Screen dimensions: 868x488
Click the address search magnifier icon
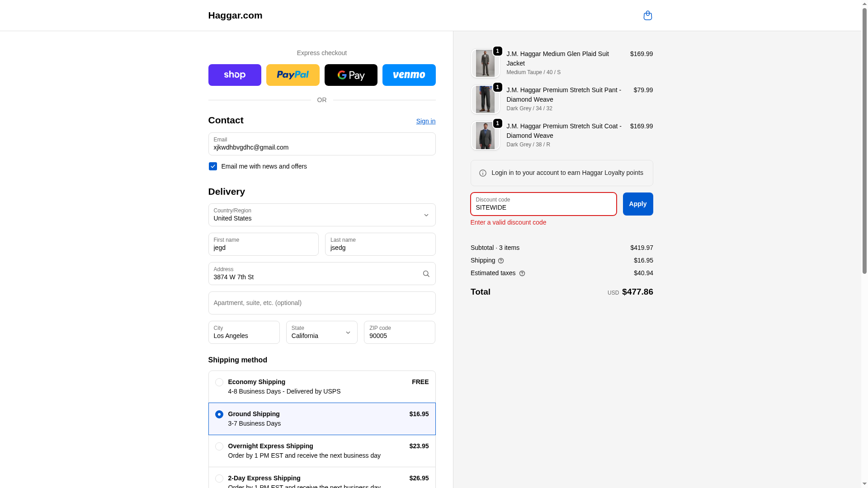[426, 274]
